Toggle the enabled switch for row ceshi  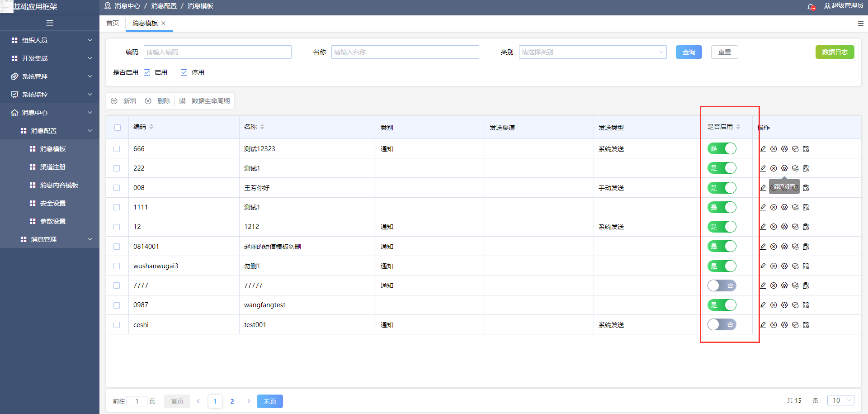coord(722,324)
